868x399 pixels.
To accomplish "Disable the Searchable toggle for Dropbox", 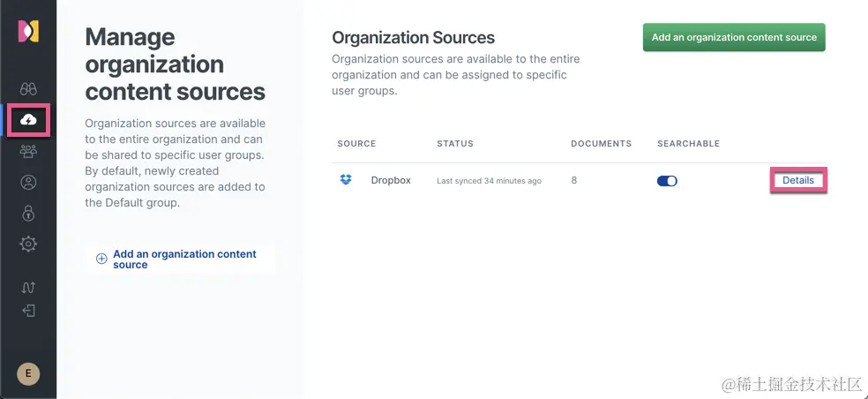I will [x=667, y=181].
